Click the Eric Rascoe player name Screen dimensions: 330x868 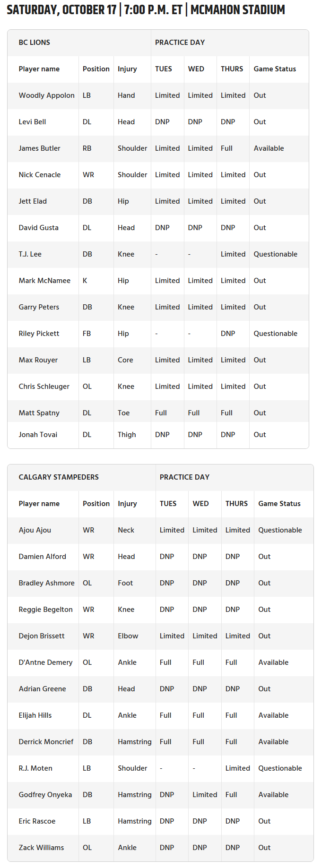(x=37, y=821)
